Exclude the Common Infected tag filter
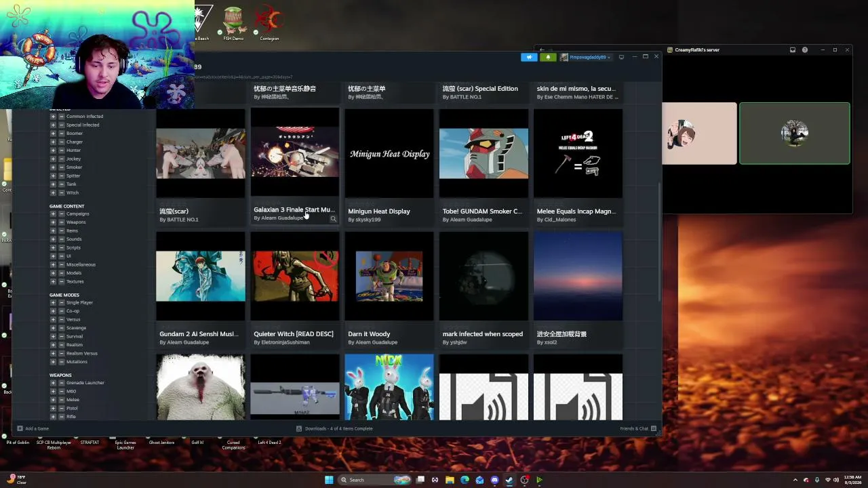The image size is (868, 488). tap(61, 117)
